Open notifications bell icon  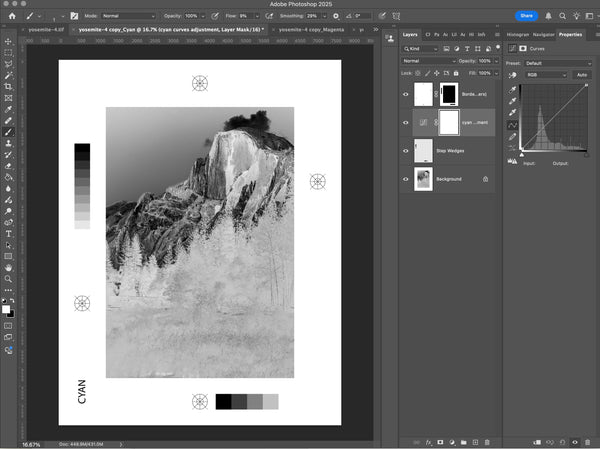548,16
